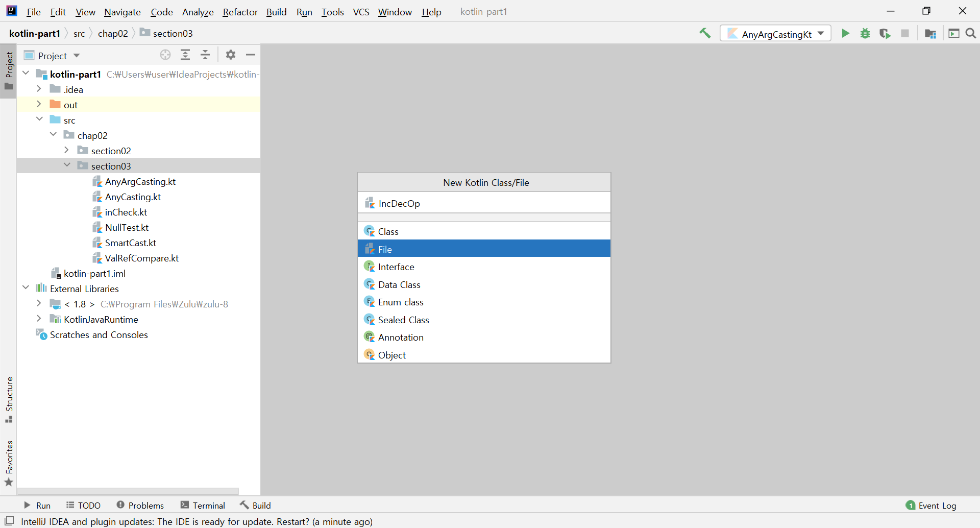The width and height of the screenshot is (980, 528).
Task: Open Build tool window tab
Action: tap(255, 505)
